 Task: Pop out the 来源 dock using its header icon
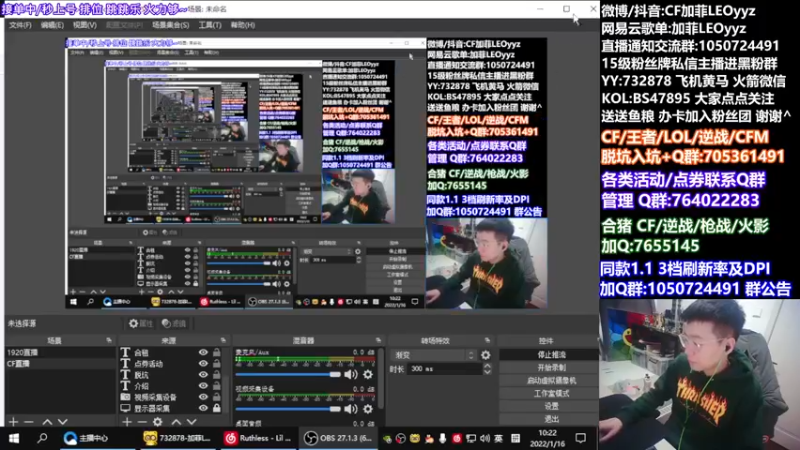click(x=223, y=340)
